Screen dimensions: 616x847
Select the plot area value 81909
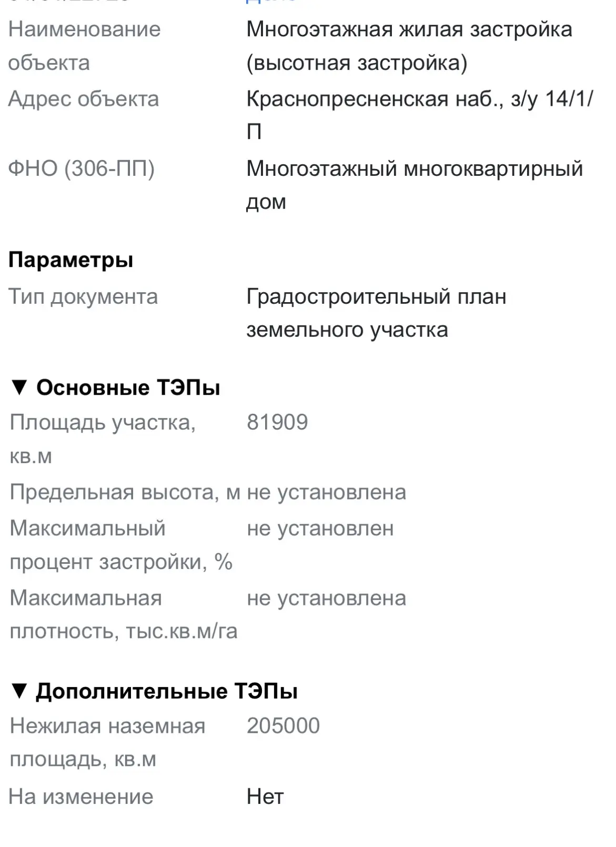tap(277, 422)
